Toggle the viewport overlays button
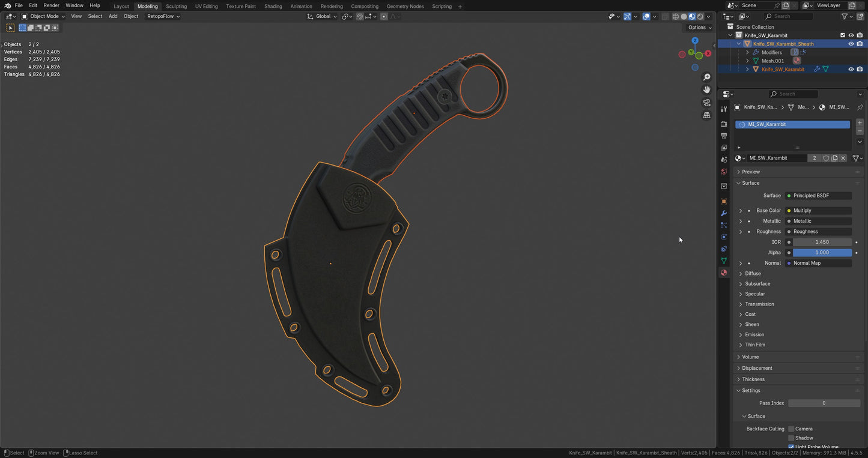 (x=646, y=17)
